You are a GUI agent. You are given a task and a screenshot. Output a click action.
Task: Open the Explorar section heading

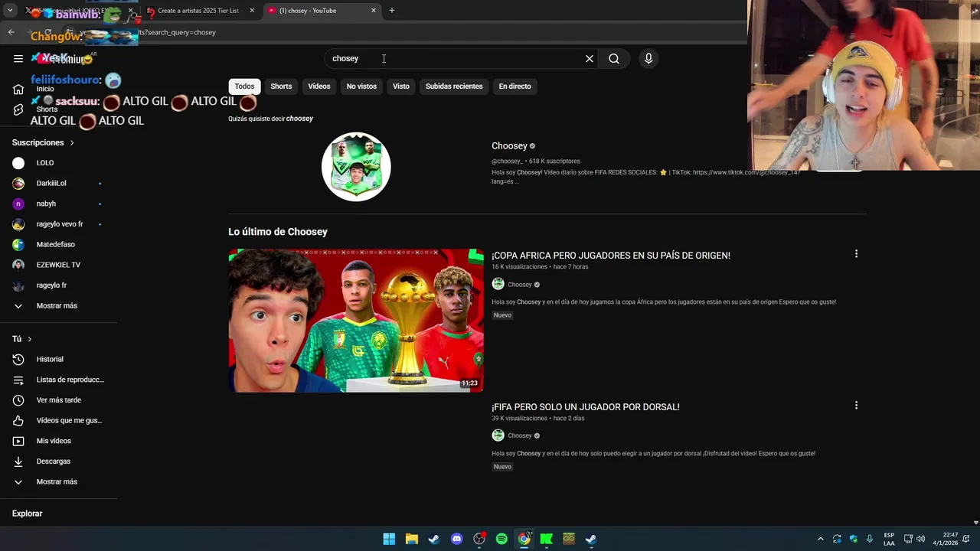tap(27, 514)
